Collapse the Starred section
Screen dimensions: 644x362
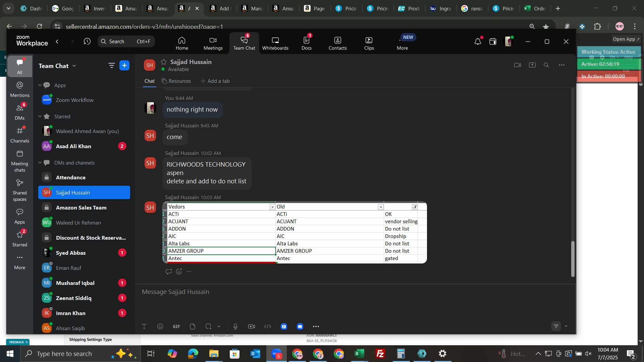pyautogui.click(x=40, y=116)
